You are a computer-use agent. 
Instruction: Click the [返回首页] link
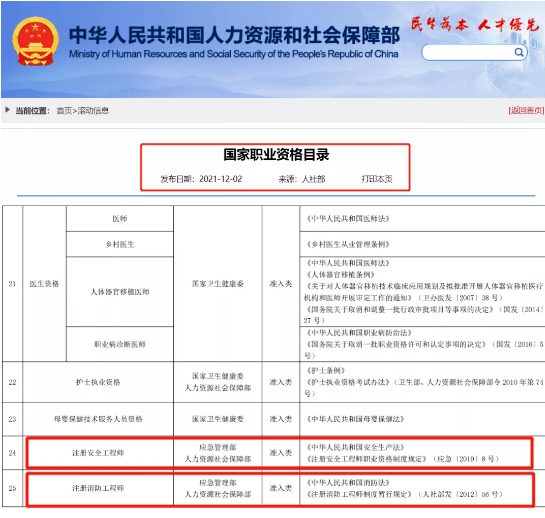tap(526, 111)
